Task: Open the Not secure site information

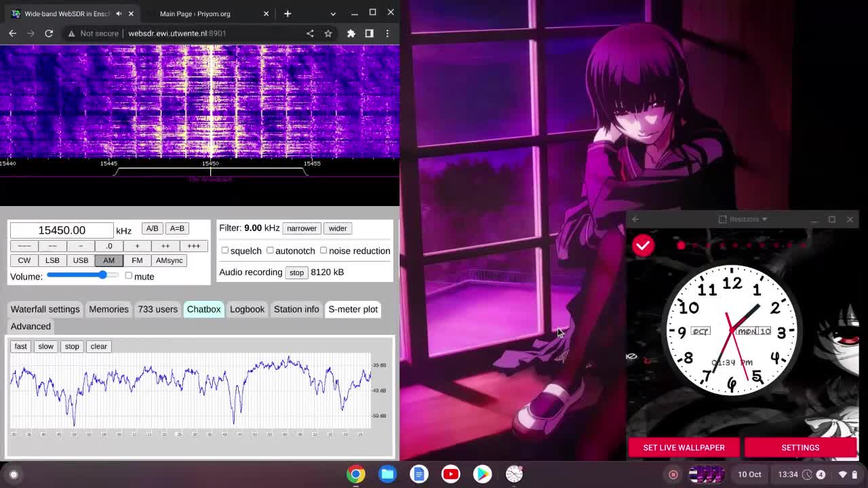Action: click(93, 33)
